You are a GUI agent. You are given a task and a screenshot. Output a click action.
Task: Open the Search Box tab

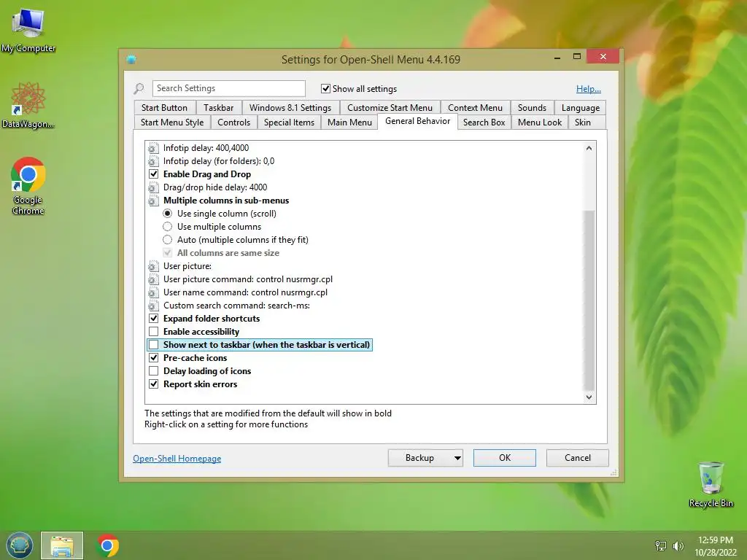click(484, 122)
